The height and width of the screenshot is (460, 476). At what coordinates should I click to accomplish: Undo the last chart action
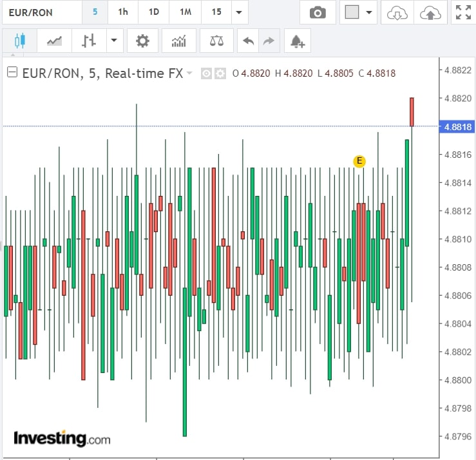coord(248,41)
